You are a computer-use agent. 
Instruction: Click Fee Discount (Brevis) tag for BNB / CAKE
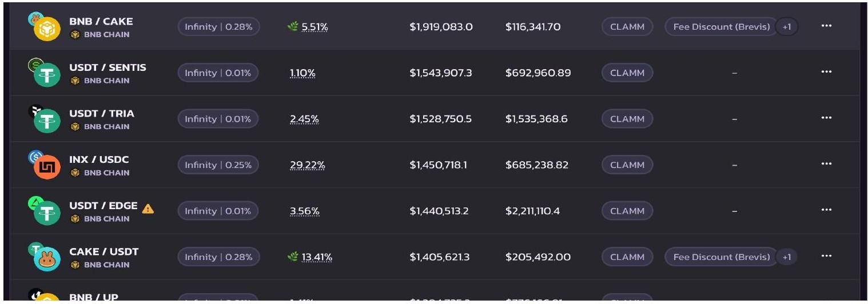722,27
